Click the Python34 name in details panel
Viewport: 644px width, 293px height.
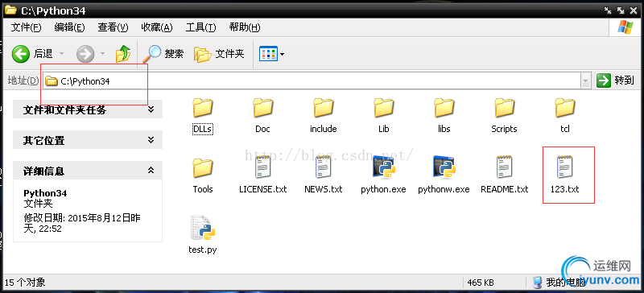tap(45, 193)
